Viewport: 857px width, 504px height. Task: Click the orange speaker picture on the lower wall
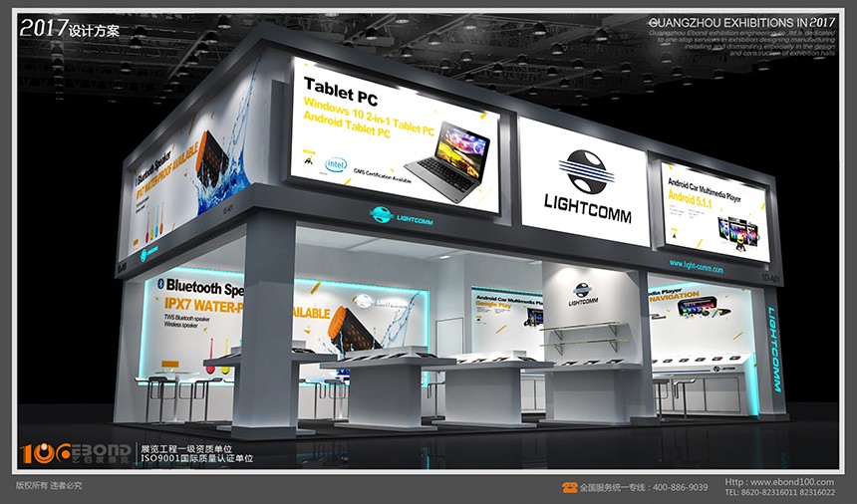tap(355, 330)
